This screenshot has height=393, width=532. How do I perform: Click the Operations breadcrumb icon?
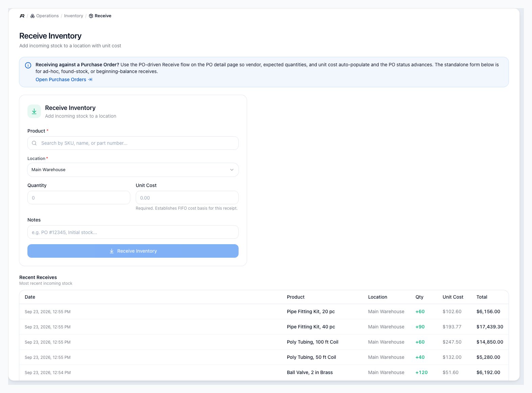point(32,16)
